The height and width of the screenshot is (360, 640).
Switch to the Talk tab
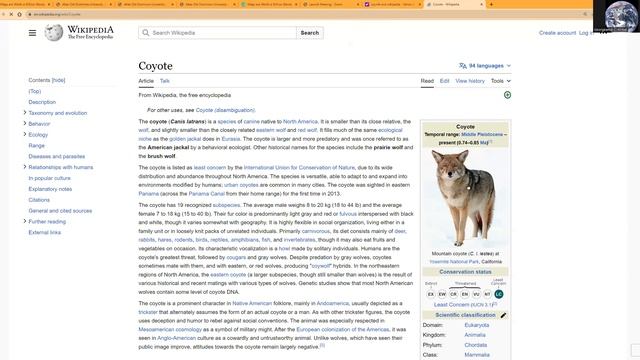(x=164, y=81)
